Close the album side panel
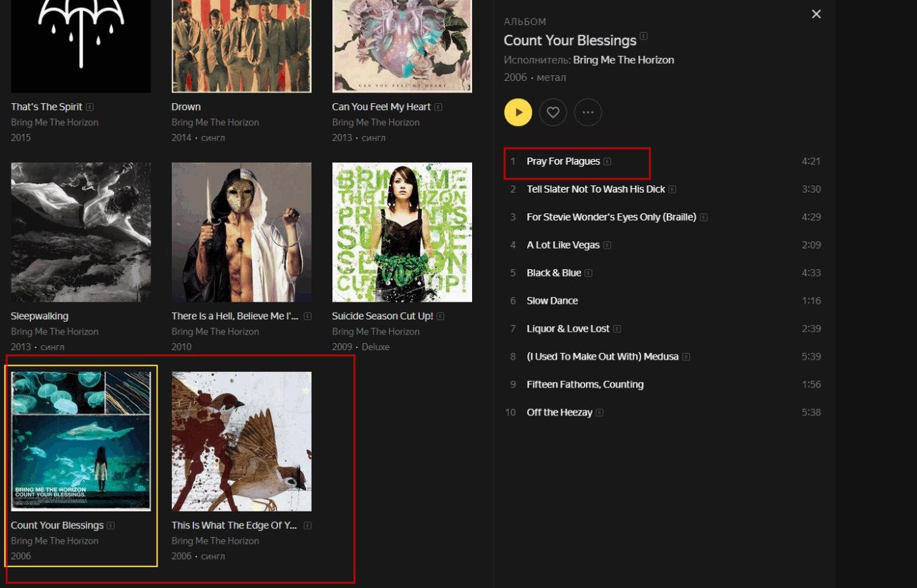Image resolution: width=917 pixels, height=588 pixels. click(816, 14)
